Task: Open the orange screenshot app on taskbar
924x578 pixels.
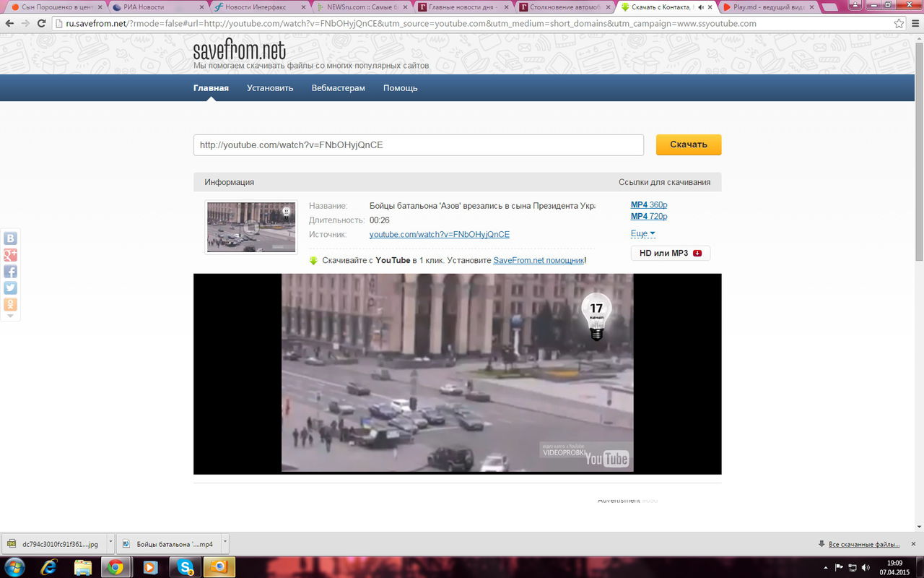Action: click(219, 567)
